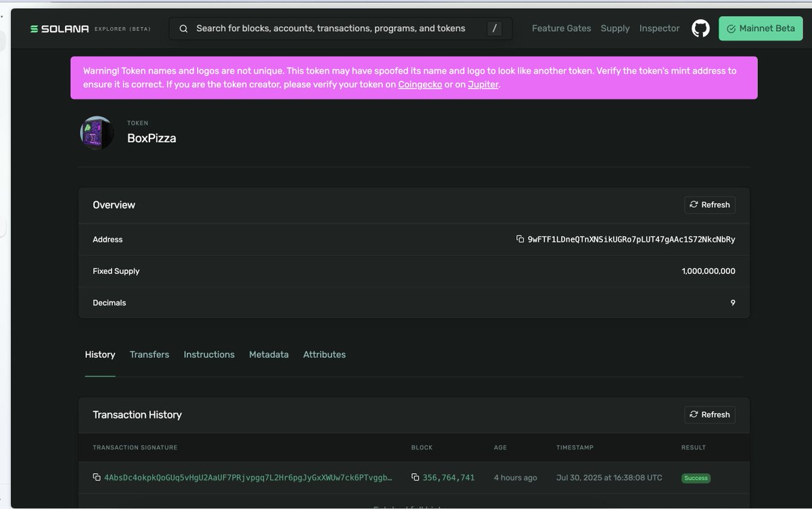Open the 4AbsDc4okpk transaction signature link
This screenshot has height=509, width=812.
pos(248,478)
